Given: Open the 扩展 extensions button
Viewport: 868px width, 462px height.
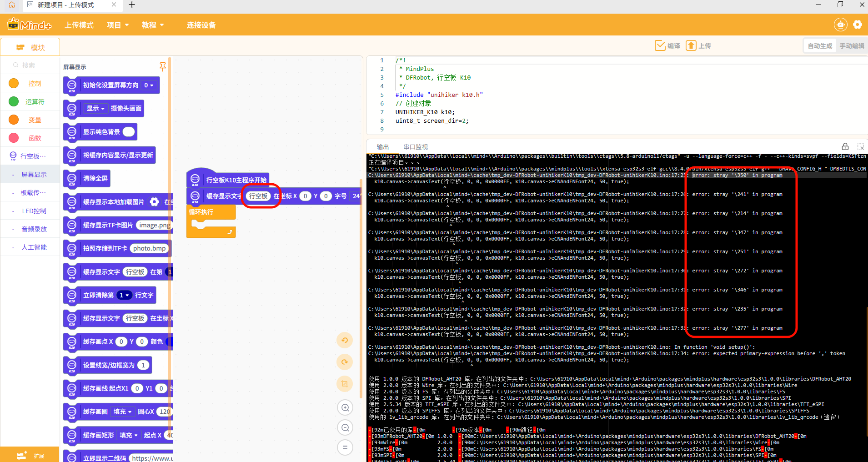Looking at the screenshot, I should coord(30,455).
